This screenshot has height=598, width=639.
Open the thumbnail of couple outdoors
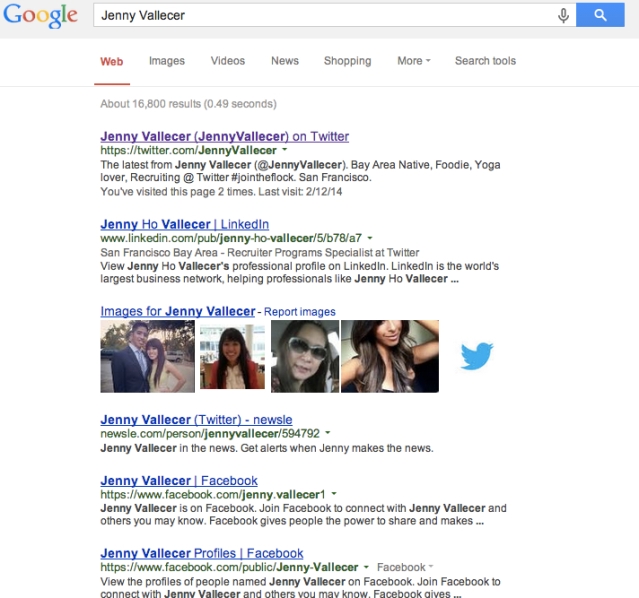pos(148,356)
